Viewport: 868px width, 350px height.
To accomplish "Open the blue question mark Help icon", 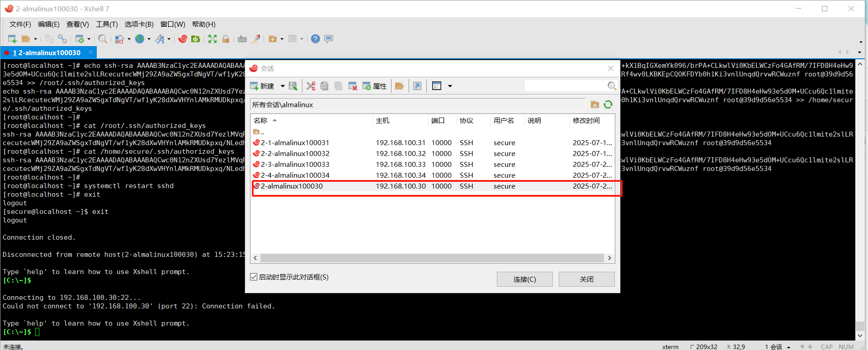I will (x=316, y=39).
